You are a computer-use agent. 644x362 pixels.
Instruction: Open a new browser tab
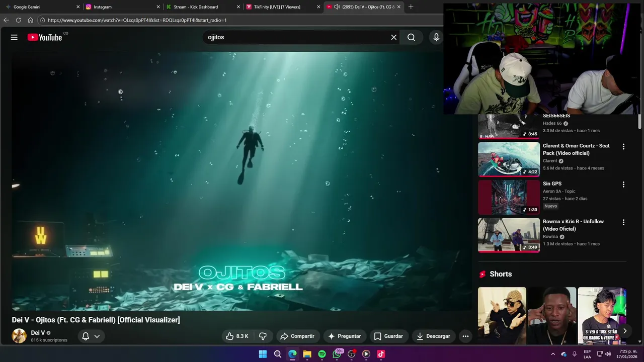point(411,7)
